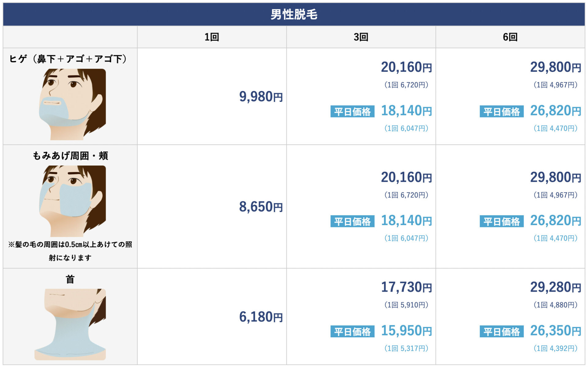Click the 15,950円 neck weekday price

406,331
